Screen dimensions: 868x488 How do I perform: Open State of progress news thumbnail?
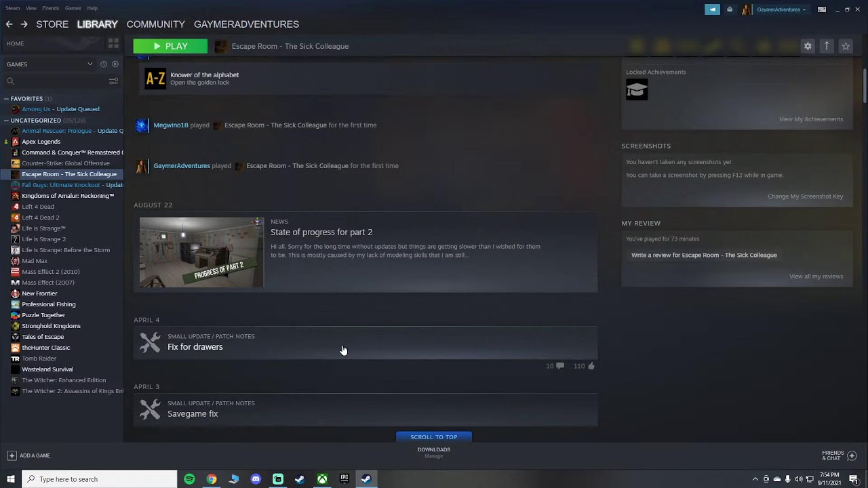pos(201,252)
